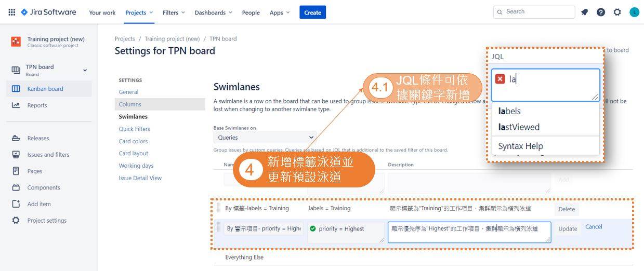Select the Card layout settings tab

pyautogui.click(x=134, y=153)
